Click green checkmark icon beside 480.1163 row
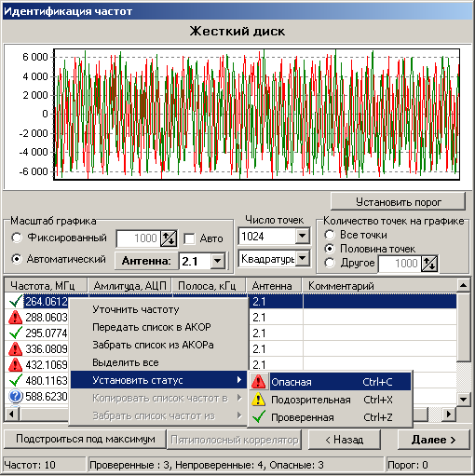 [16, 380]
